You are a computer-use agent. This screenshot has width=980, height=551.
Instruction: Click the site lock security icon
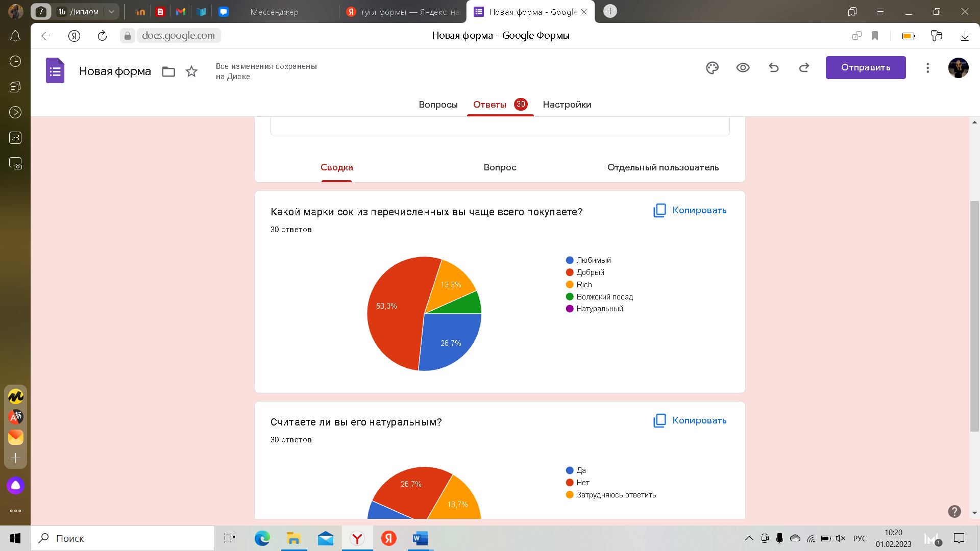[x=128, y=36]
